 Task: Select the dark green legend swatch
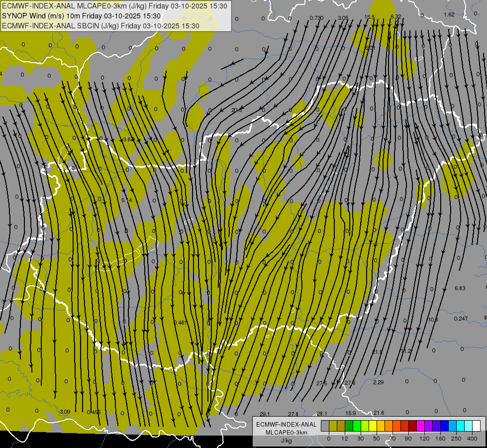point(349,426)
